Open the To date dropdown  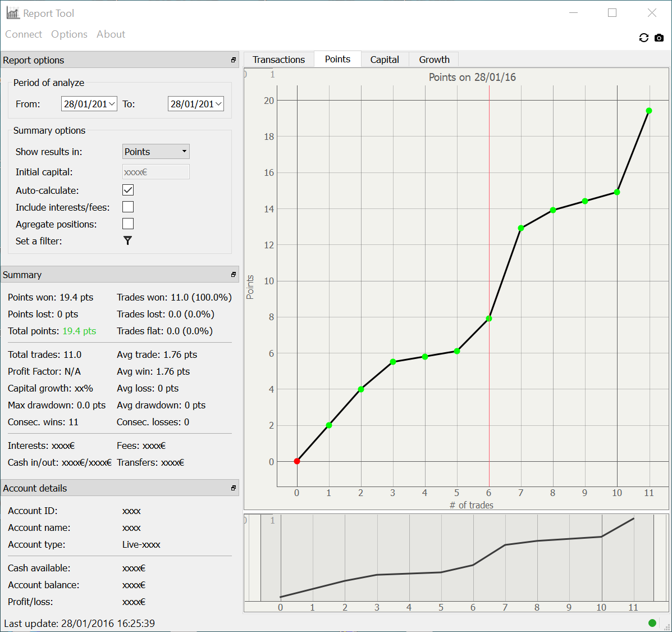[218, 104]
